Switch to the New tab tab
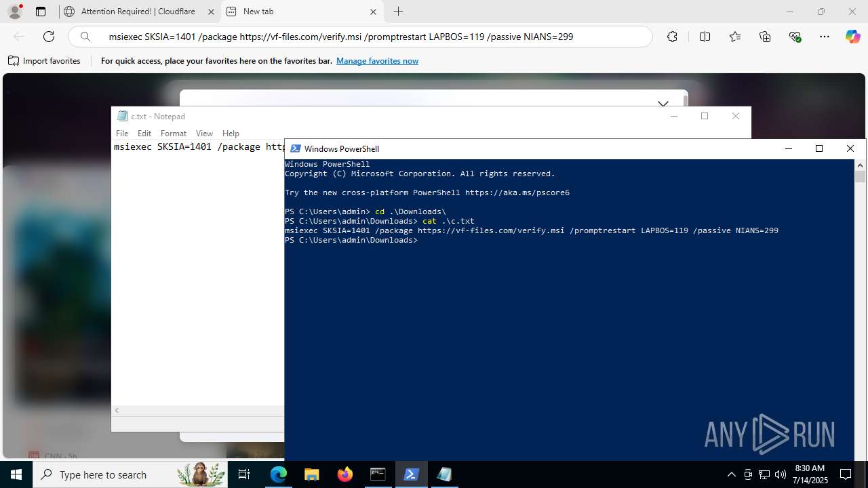The height and width of the screenshot is (488, 868). click(302, 12)
